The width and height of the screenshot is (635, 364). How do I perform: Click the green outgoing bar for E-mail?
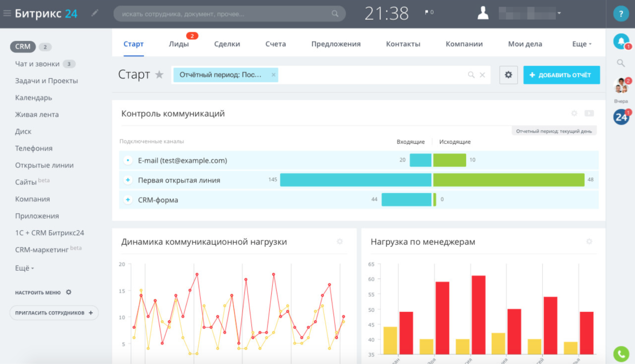[449, 160]
